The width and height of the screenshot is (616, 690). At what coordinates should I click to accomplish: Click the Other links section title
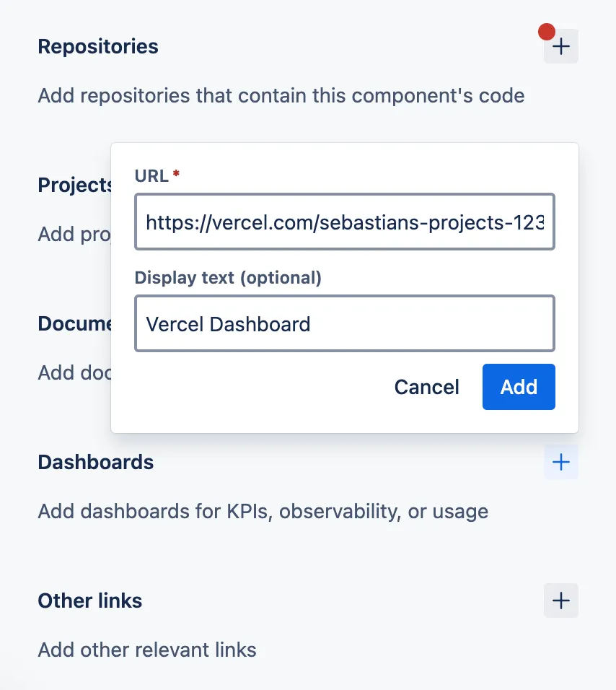pyautogui.click(x=89, y=601)
